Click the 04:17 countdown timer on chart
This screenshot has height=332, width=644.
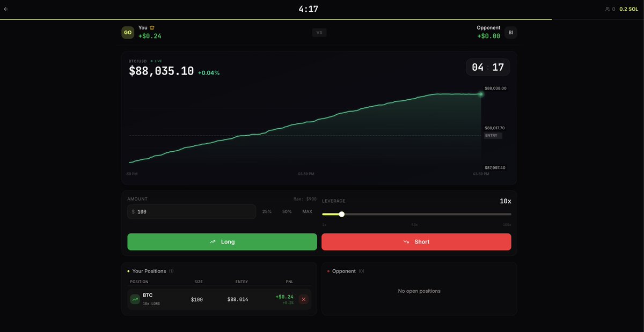(x=488, y=67)
